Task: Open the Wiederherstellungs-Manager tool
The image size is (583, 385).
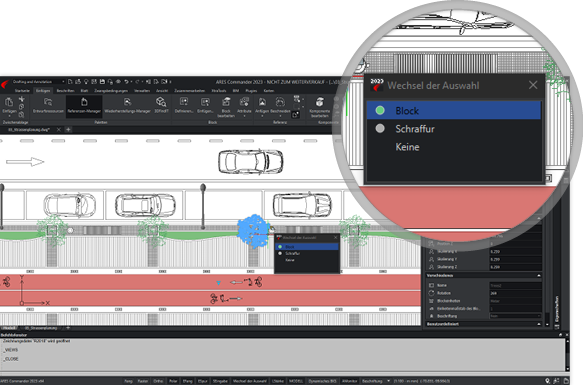Action: 128,106
